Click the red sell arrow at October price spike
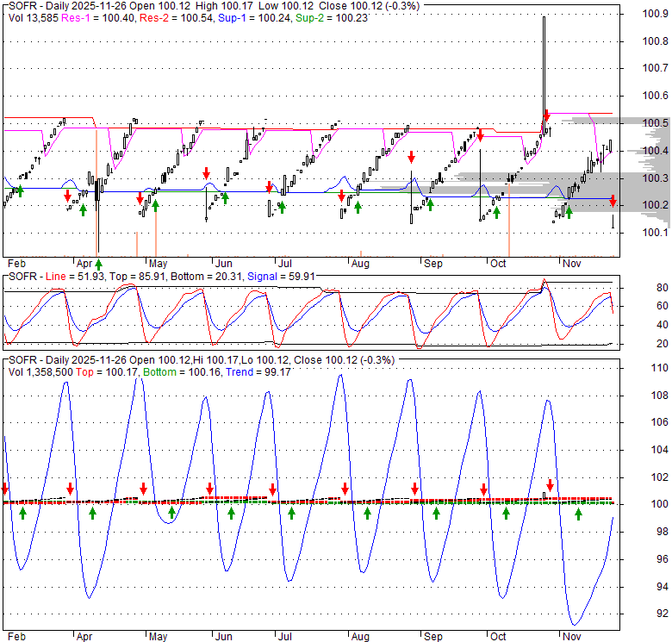Screen dimensions: 672x642 point(546,115)
